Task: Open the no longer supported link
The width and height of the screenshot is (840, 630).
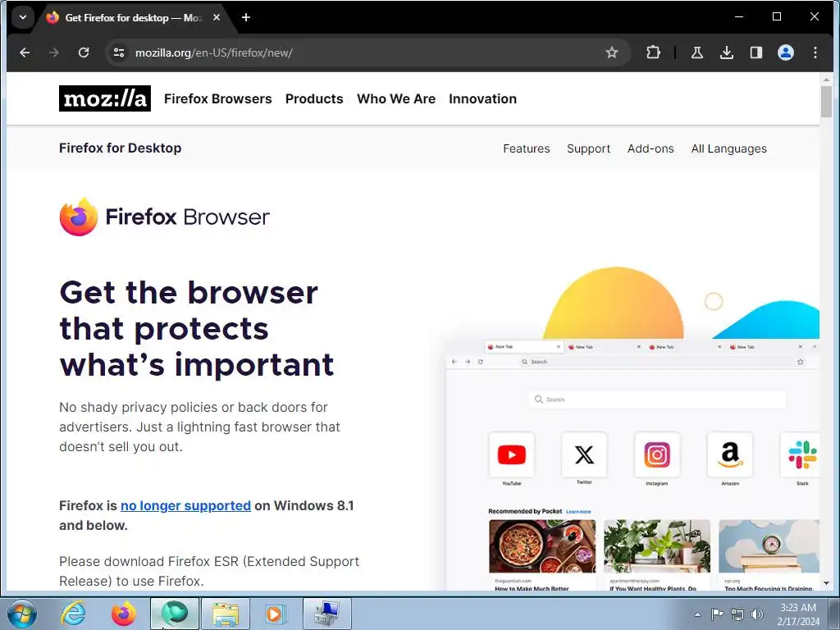Action: [185, 505]
